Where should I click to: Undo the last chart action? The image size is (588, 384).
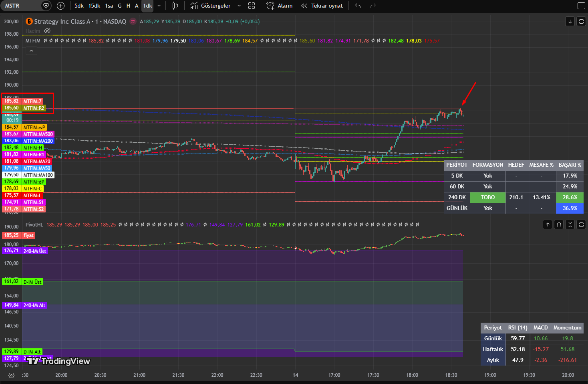pyautogui.click(x=358, y=6)
